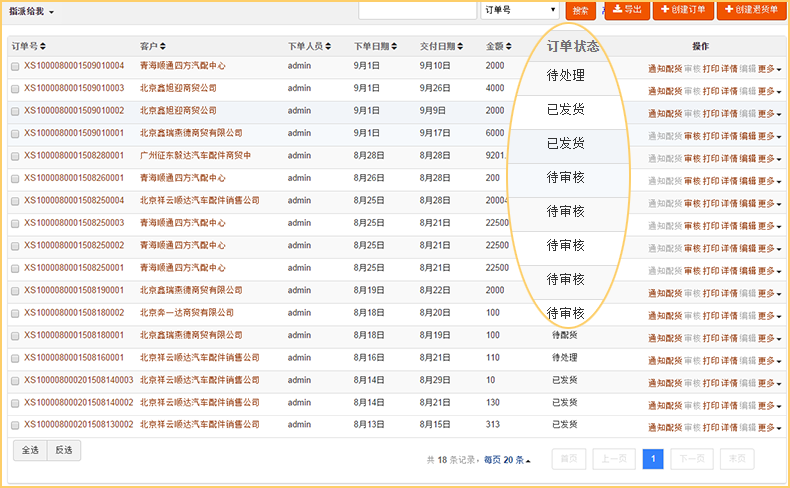Tick the checkbox for order XS10000800201508130002
This screenshot has width=790, height=488.
tap(15, 425)
